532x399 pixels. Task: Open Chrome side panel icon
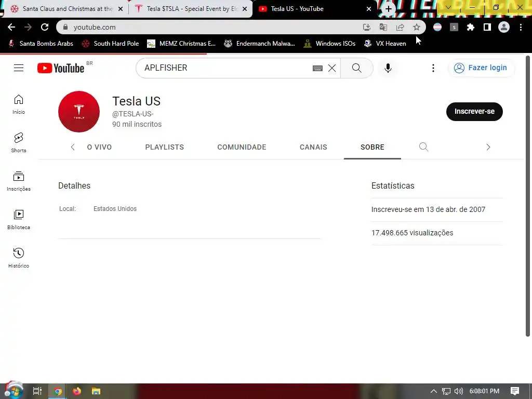click(487, 27)
